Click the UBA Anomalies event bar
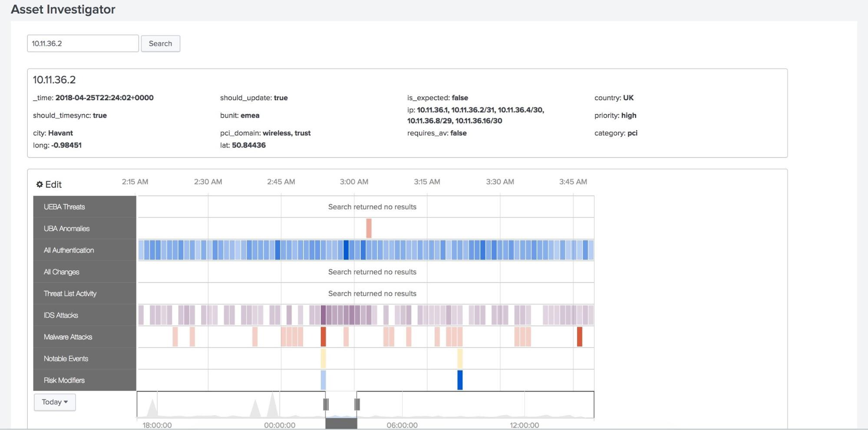 click(x=369, y=228)
